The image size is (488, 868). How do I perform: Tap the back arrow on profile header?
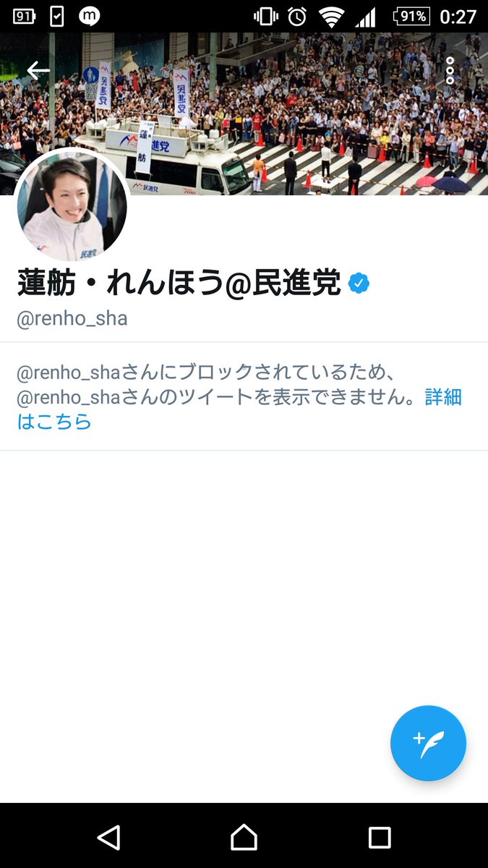(38, 70)
